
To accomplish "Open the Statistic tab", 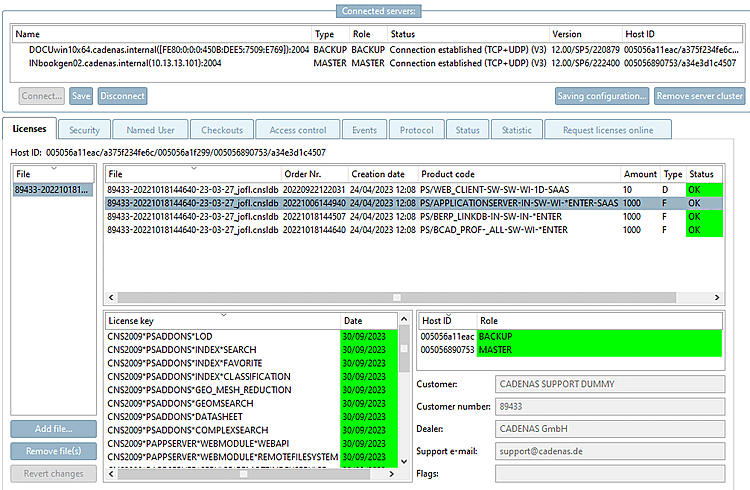I will click(517, 130).
